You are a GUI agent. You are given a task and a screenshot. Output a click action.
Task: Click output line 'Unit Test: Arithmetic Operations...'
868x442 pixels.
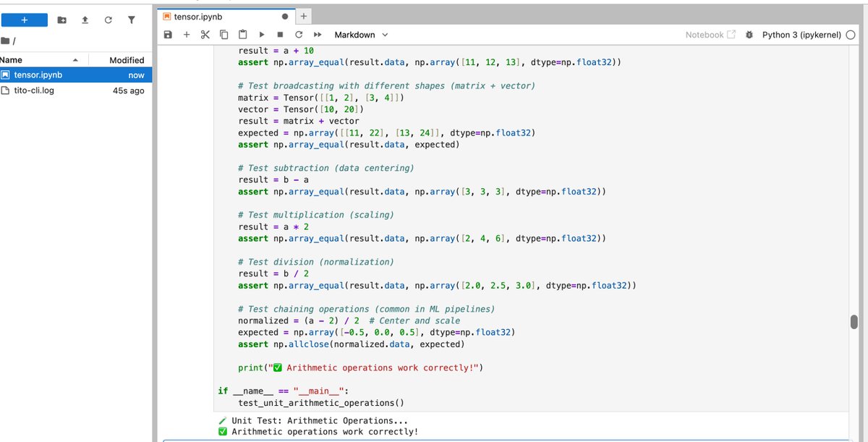tap(312, 420)
